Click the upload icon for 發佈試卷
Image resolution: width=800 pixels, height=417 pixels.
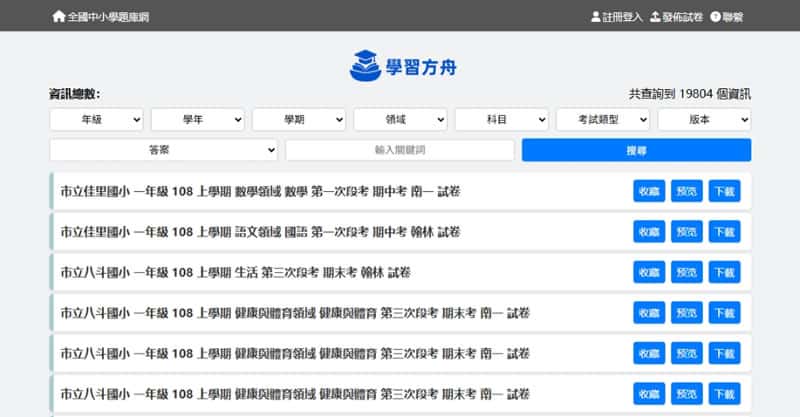pyautogui.click(x=655, y=16)
